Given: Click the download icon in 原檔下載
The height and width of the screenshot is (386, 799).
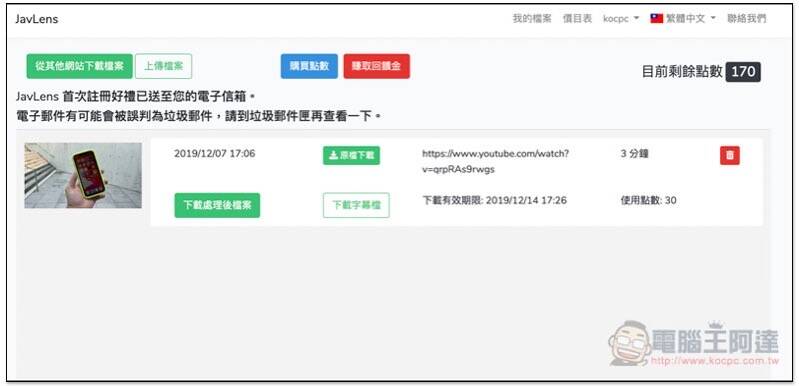Looking at the screenshot, I should [333, 156].
